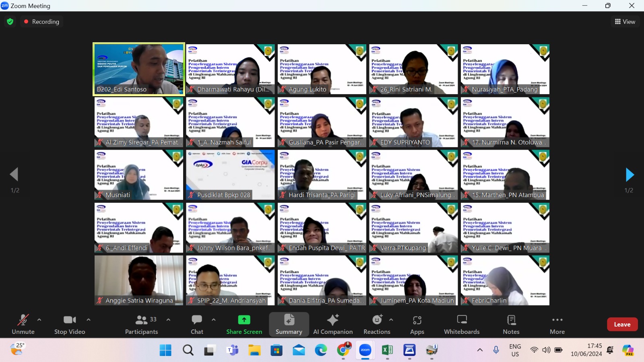The image size is (644, 362).
Task: Open Whiteboards
Action: tap(462, 324)
